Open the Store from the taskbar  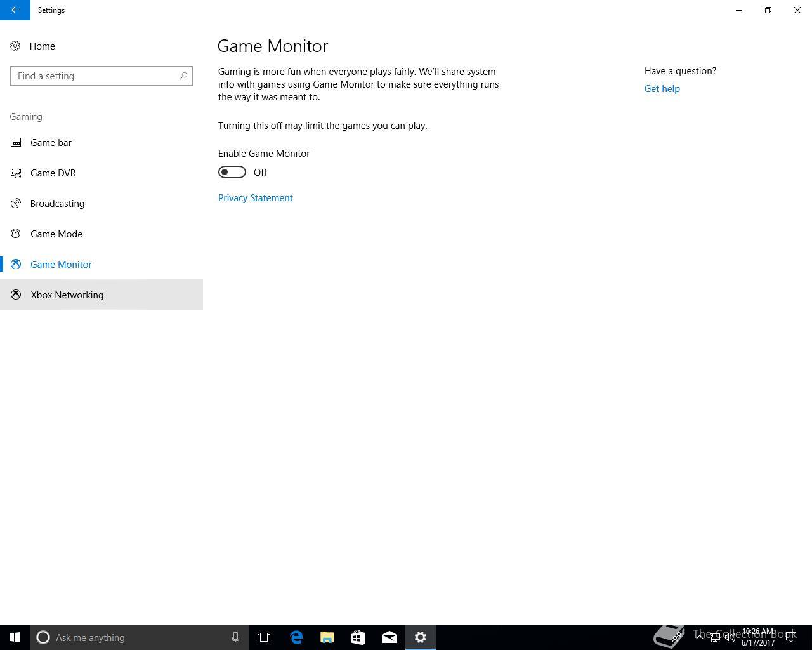pyautogui.click(x=358, y=637)
